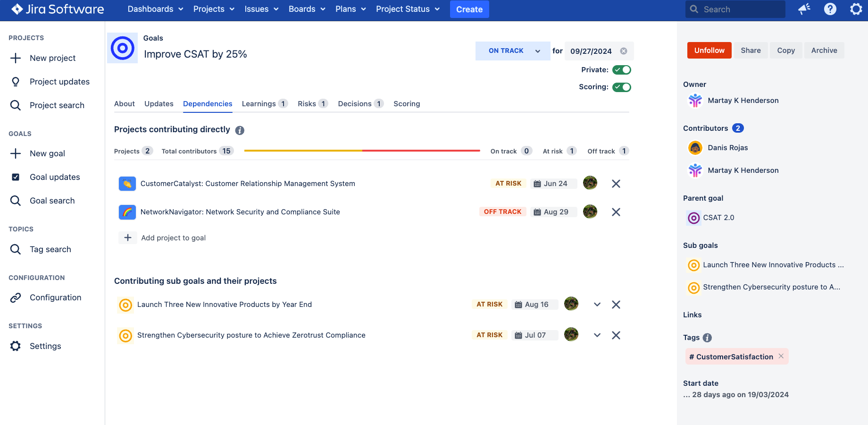Screen dimensions: 868x425
Task: Remove the CustomerSatisfaction tag
Action: [781, 357]
